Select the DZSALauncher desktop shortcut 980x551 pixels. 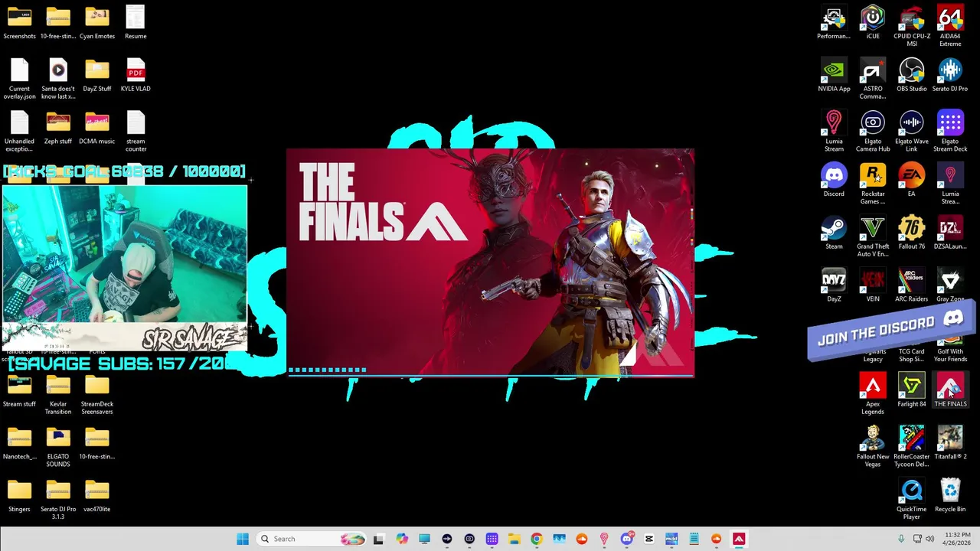[950, 233]
